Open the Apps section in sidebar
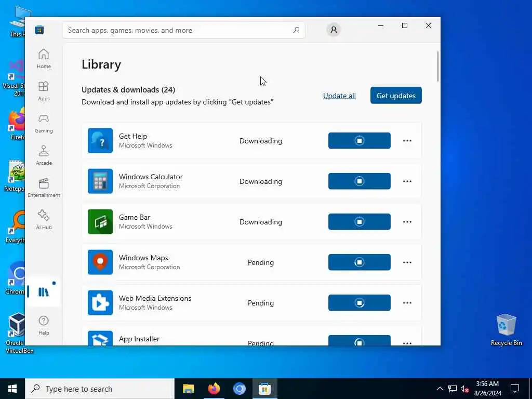Screen dimensions: 532x399 pyautogui.click(x=44, y=91)
